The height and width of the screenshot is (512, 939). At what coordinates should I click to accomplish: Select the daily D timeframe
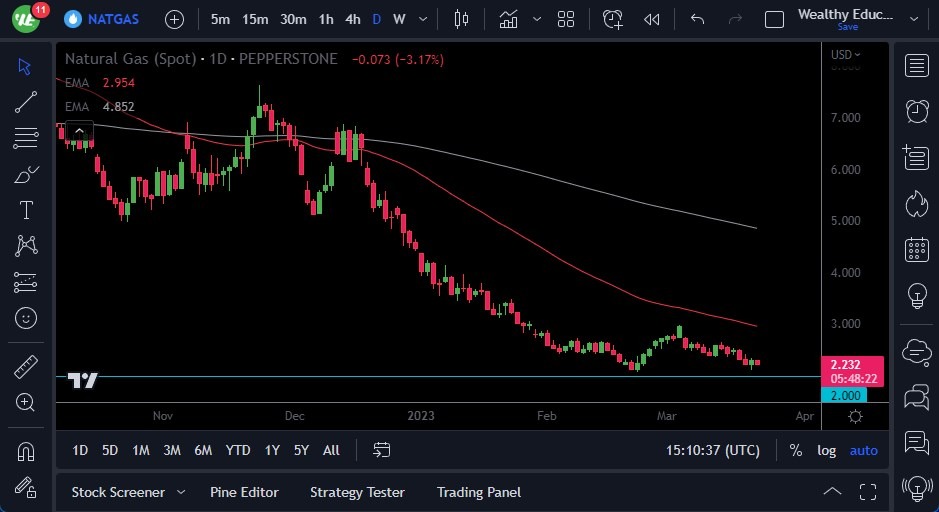pyautogui.click(x=376, y=19)
